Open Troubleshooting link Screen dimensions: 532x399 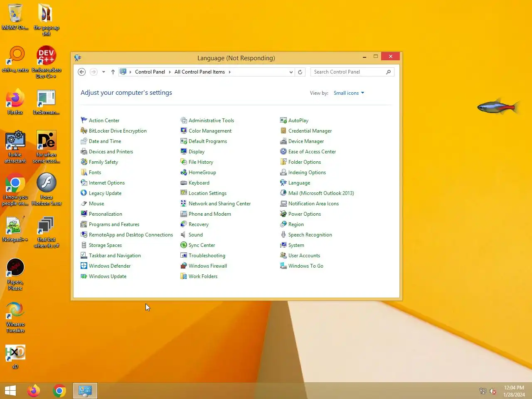(207, 255)
